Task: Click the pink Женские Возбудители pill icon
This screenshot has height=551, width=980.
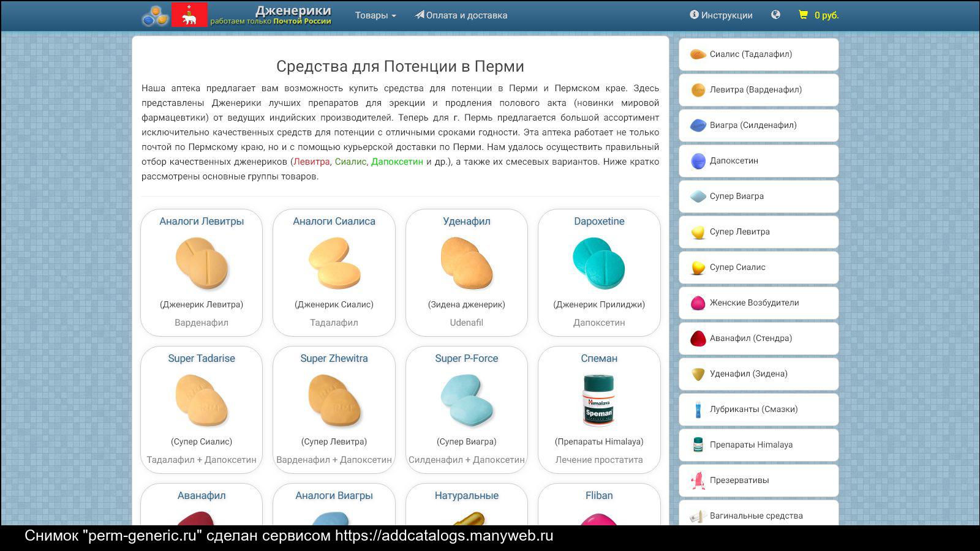Action: click(x=698, y=303)
